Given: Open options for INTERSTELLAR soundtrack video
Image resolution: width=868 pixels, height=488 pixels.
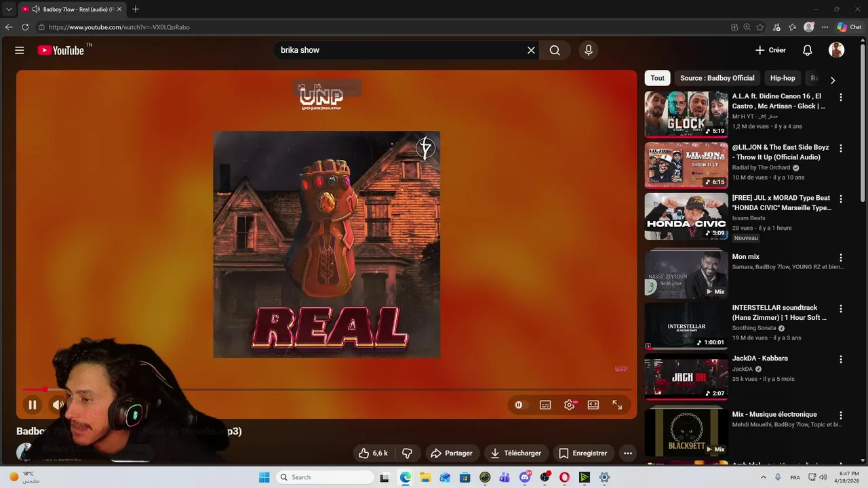Looking at the screenshot, I should tap(841, 309).
